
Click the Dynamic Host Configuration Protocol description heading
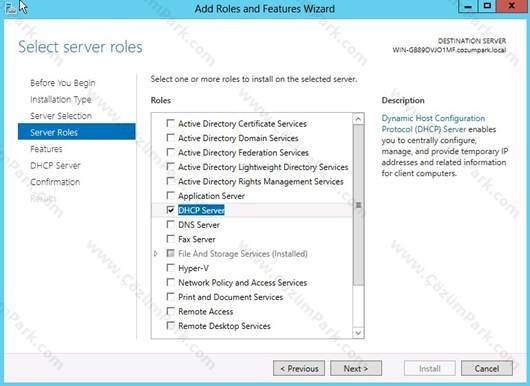pos(433,124)
